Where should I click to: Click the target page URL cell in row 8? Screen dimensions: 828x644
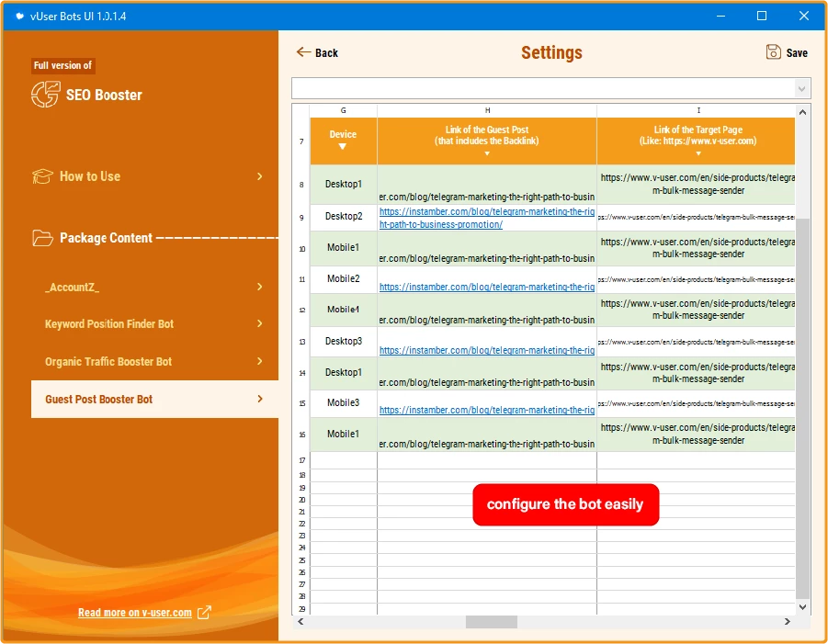[x=696, y=185]
